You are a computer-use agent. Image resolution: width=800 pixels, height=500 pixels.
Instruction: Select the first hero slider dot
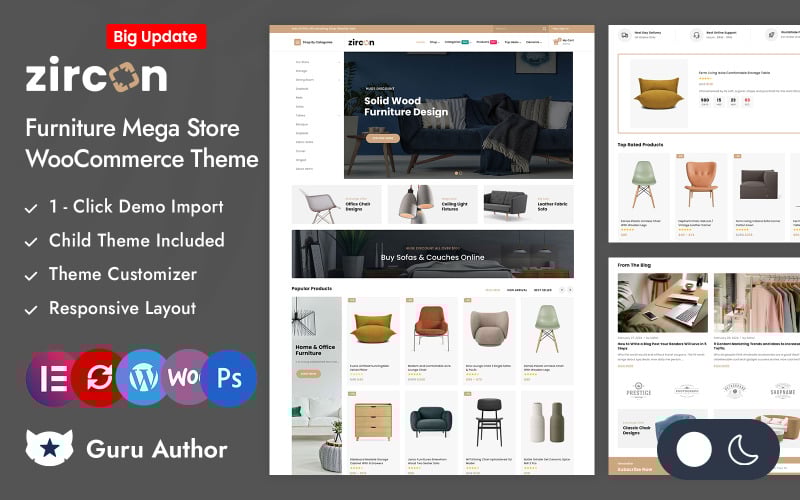[x=456, y=173]
